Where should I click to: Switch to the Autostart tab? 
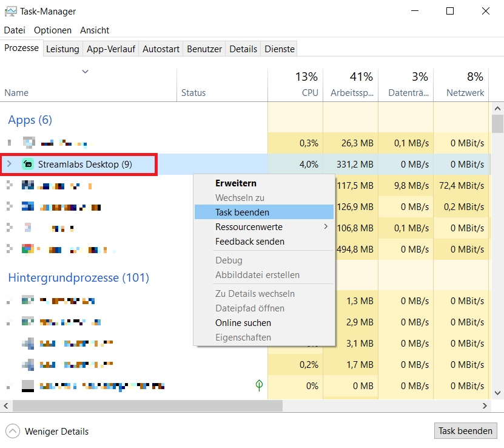(161, 49)
